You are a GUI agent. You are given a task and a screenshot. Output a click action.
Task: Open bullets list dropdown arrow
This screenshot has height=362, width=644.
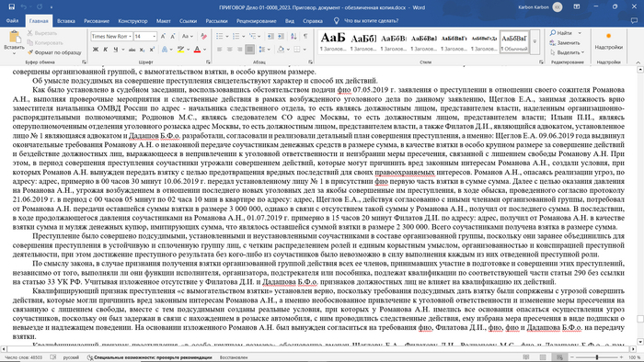227,36
